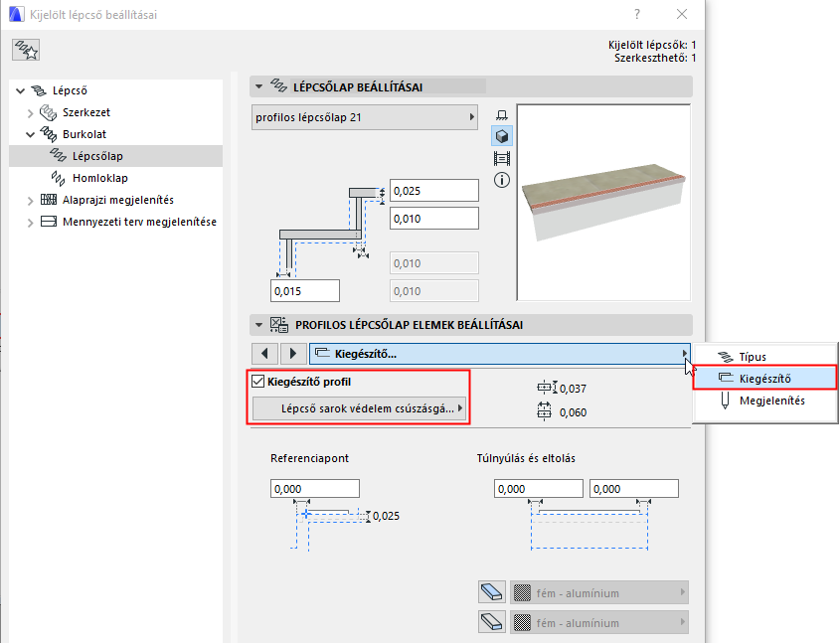Select the section preview icon
The image size is (840, 643).
[x=502, y=158]
